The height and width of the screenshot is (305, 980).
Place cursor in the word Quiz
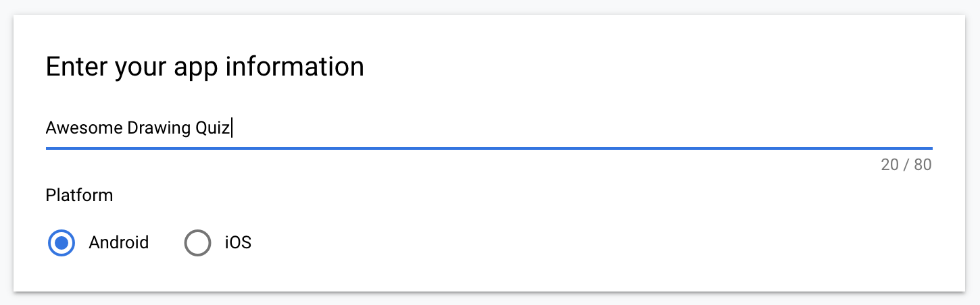212,128
